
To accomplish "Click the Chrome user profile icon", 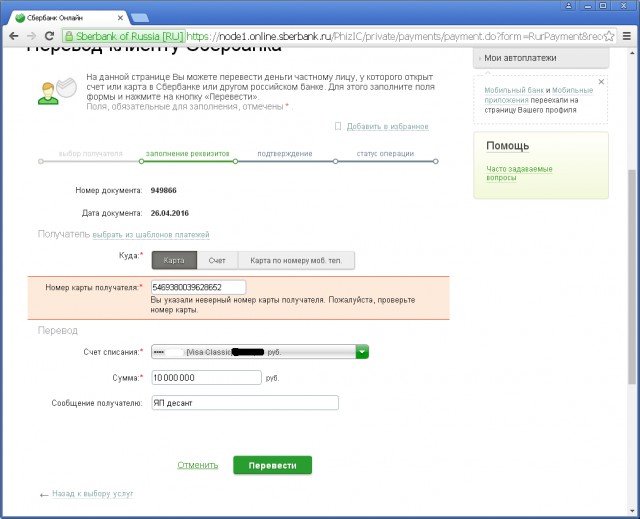I will tap(569, 5).
